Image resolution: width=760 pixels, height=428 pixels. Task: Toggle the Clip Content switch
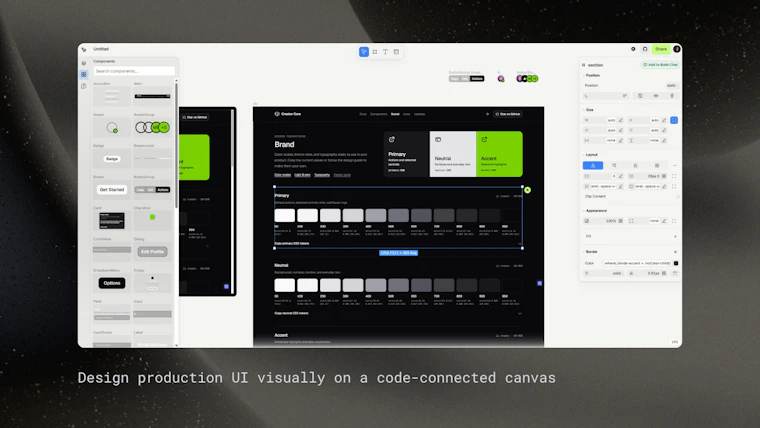tap(676, 196)
